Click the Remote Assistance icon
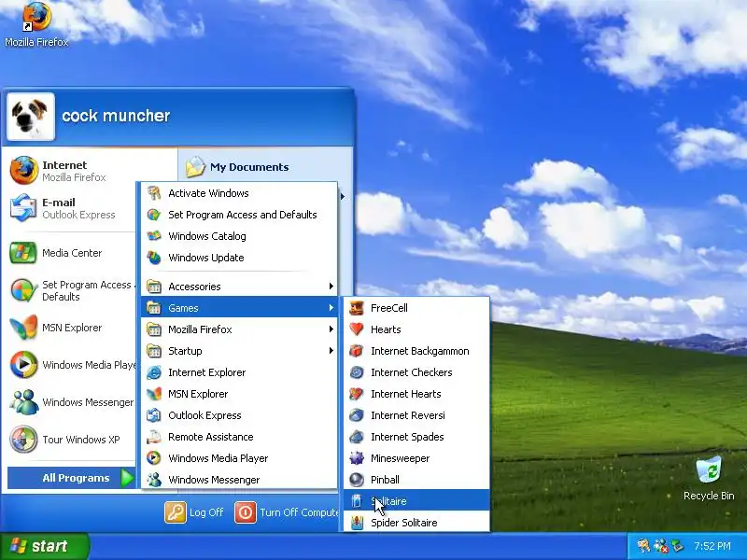This screenshot has width=747, height=560. click(153, 437)
